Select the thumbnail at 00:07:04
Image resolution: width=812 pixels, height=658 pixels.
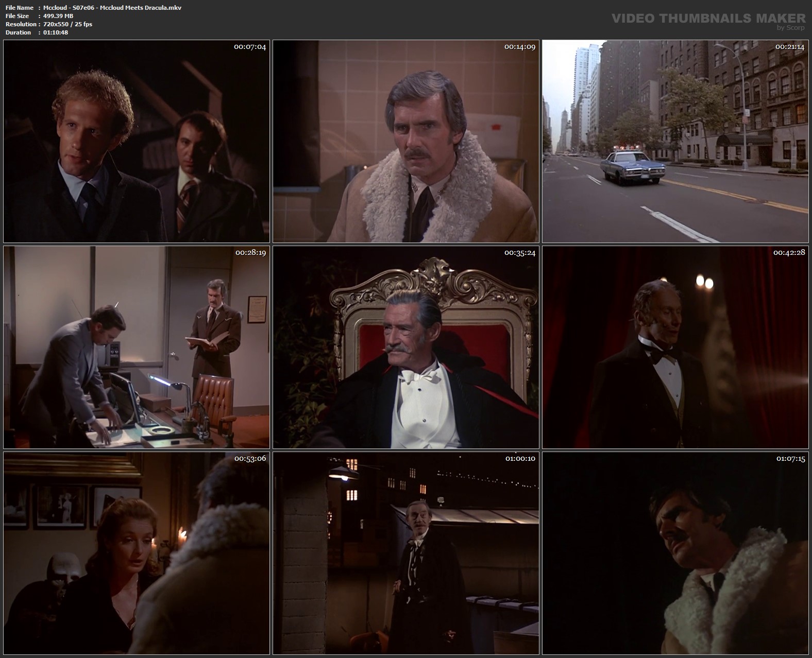[x=137, y=141]
